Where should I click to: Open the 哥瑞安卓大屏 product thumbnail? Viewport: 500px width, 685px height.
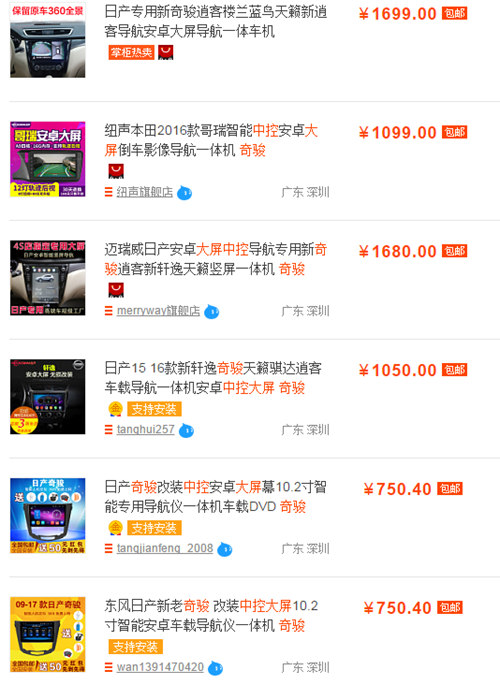click(48, 159)
